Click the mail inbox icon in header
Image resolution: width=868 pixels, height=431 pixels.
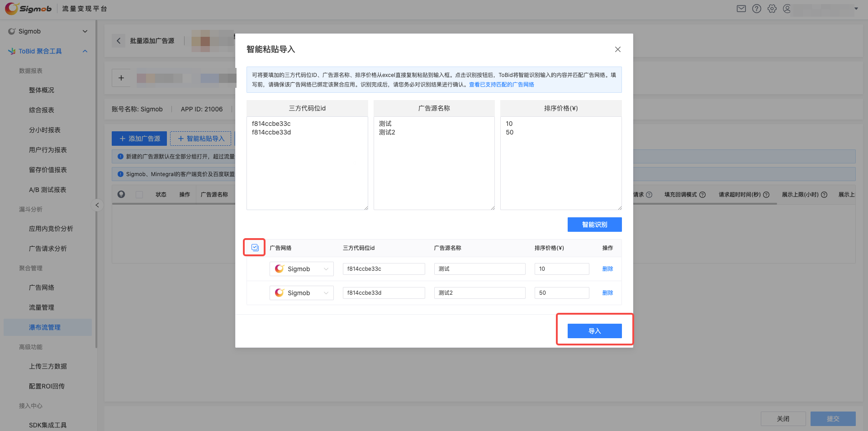pos(741,9)
